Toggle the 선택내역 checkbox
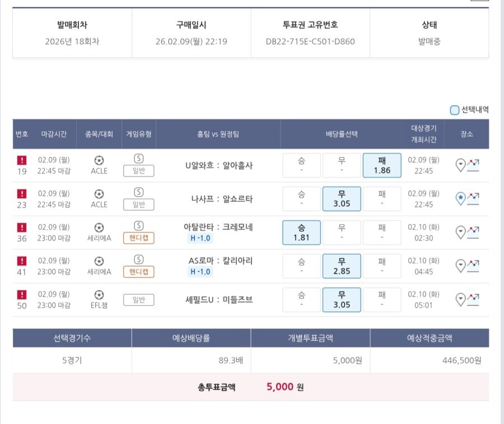Viewport: 504px width, 424px height. click(x=455, y=110)
